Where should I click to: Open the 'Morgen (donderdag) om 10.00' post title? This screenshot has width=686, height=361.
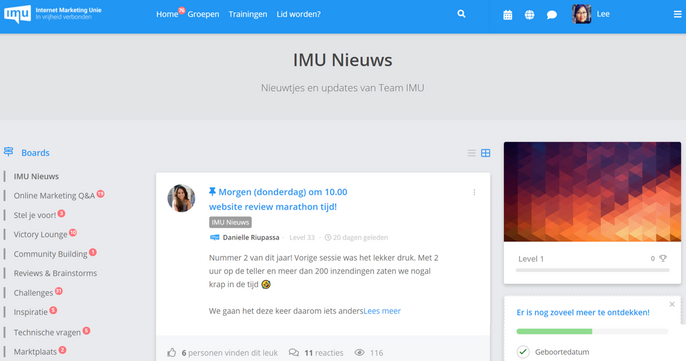pos(278,199)
